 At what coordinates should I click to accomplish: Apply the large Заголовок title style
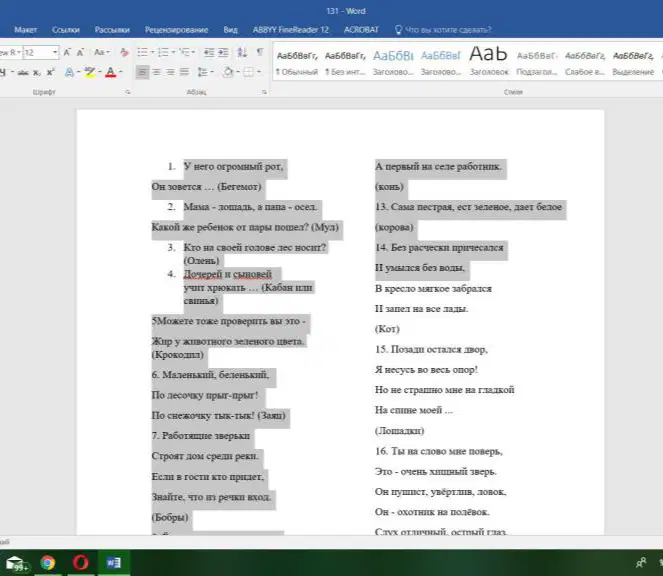489,63
